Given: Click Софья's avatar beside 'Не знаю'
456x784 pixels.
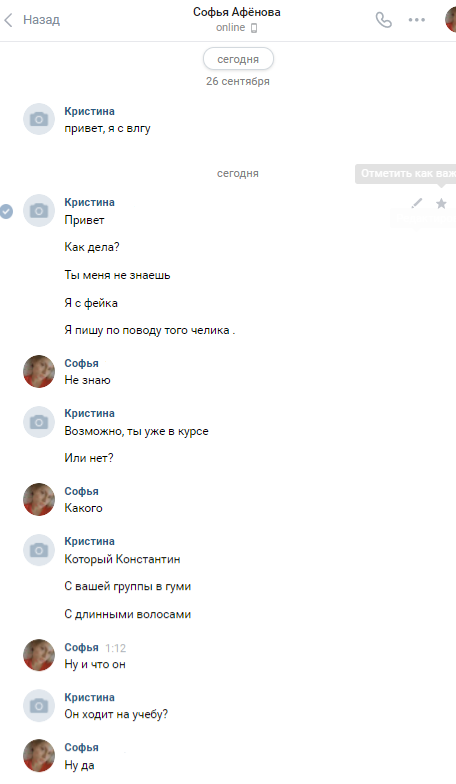Looking at the screenshot, I should pos(39,371).
